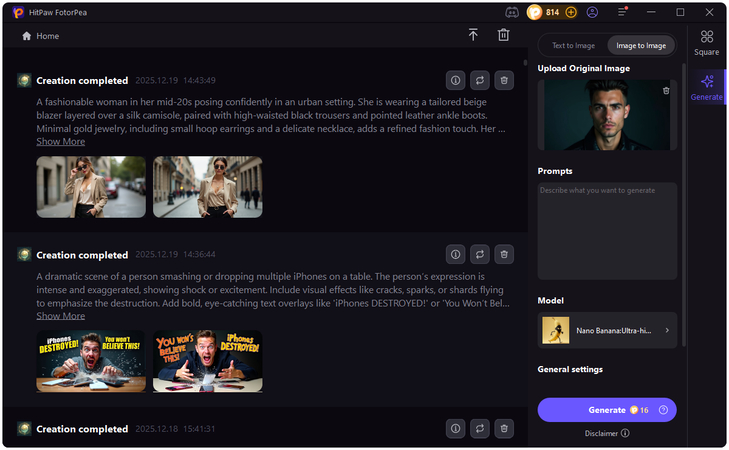Remove the uploaded original image
The height and width of the screenshot is (450, 729).
pos(666,91)
